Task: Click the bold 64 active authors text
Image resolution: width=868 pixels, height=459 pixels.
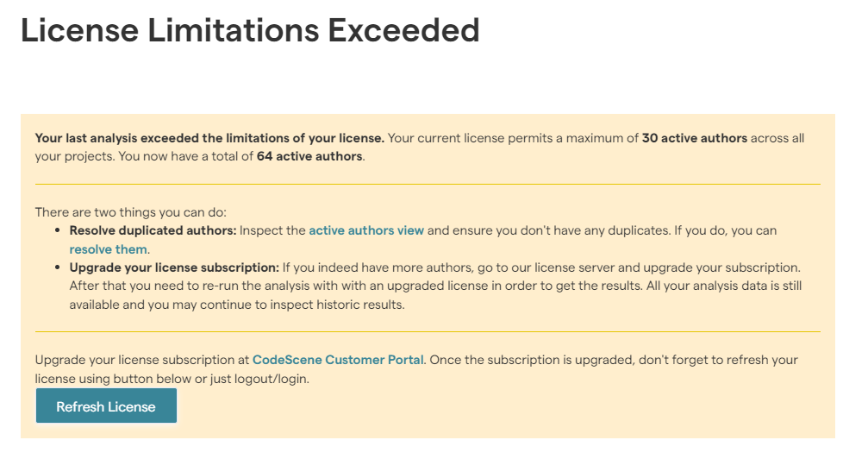Action: (309, 156)
